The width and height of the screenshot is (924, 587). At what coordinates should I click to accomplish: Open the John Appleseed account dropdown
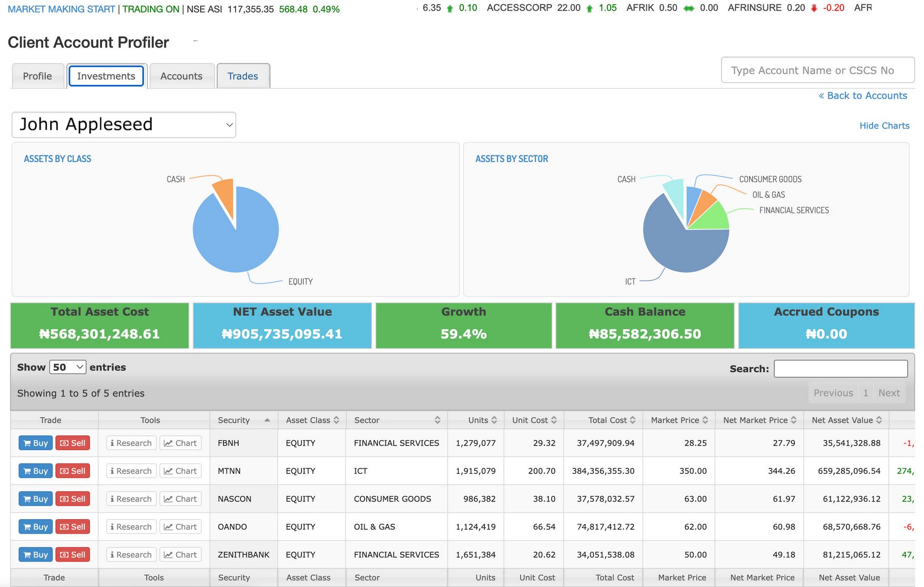(x=124, y=125)
